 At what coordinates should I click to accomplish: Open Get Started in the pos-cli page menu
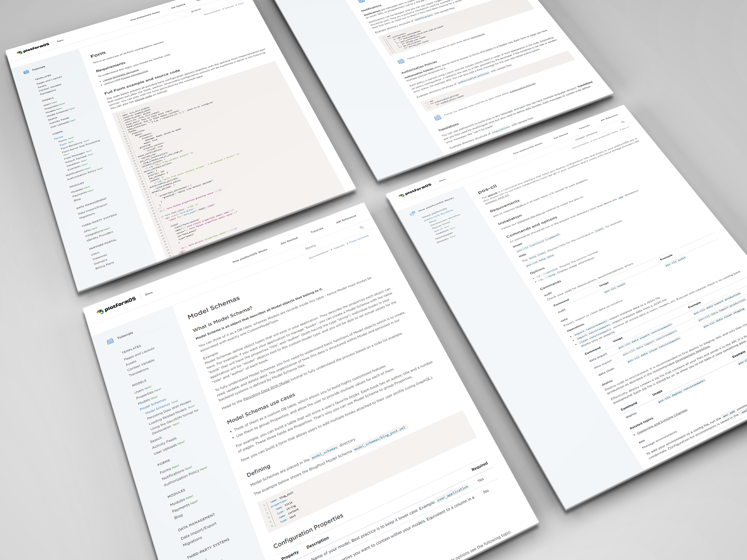pos(561,136)
